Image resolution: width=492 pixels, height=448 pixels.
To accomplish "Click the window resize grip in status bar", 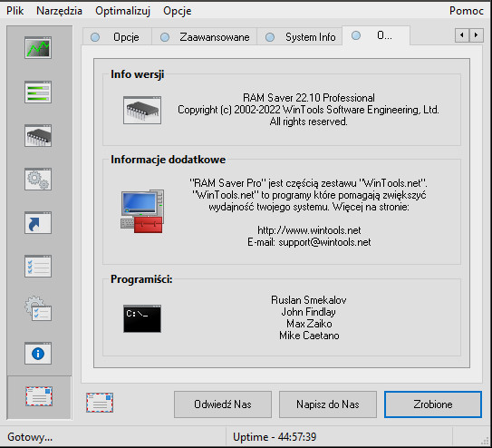I will point(485,440).
